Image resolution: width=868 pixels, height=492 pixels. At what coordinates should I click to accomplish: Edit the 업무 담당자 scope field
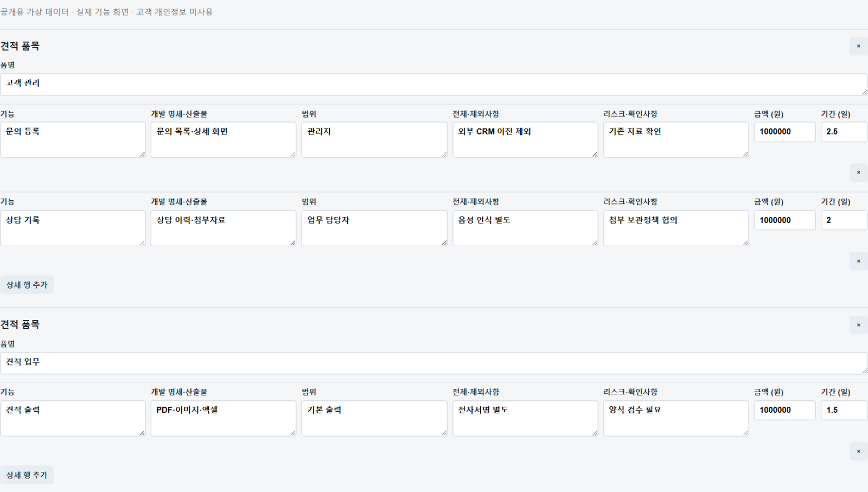(x=374, y=228)
